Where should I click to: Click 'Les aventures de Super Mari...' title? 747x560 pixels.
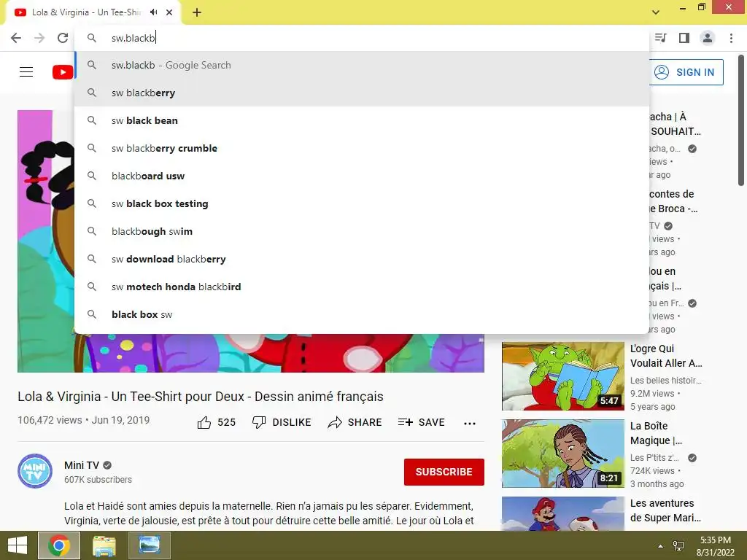665,510
